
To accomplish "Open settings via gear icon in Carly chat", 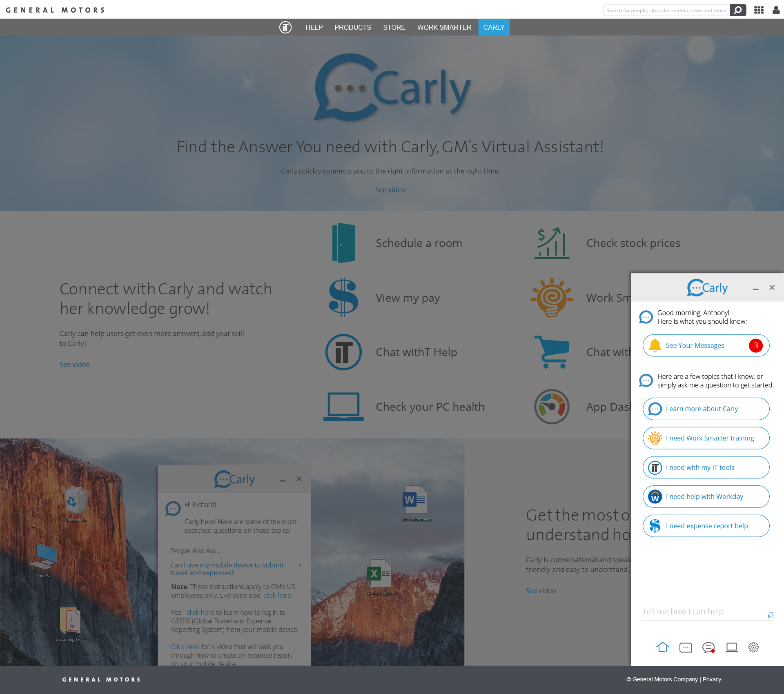I will coord(753,647).
